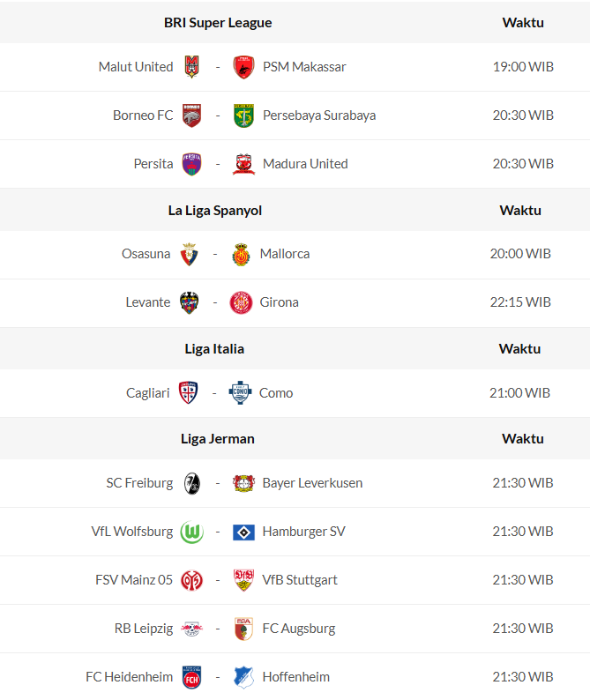This screenshot has width=590, height=700.
Task: Click the RB Leipzig logo
Action: (x=192, y=629)
